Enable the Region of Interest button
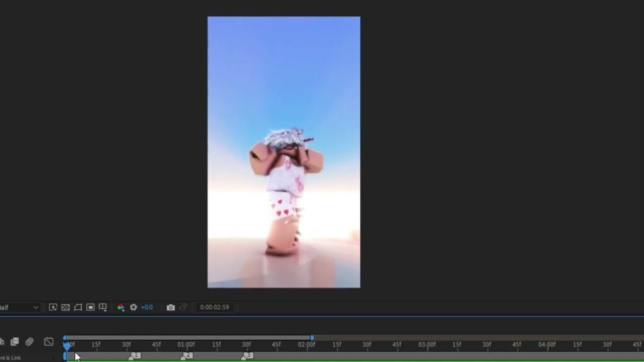 91,307
